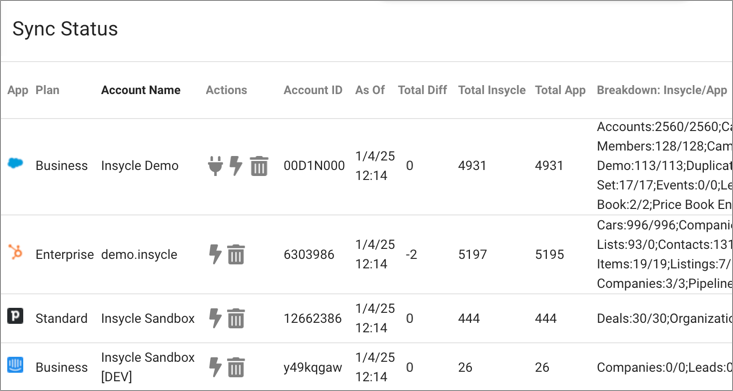Click Total App value 444
733x391 pixels.
click(546, 319)
